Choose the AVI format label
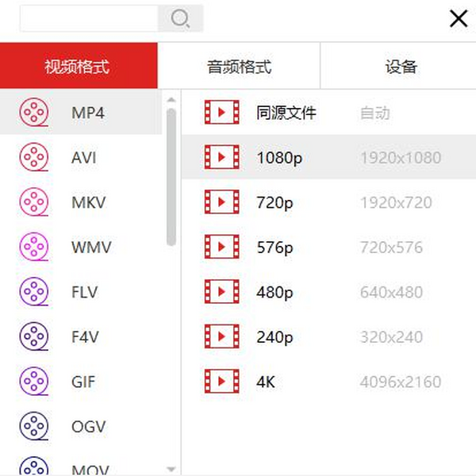476x476 pixels. tap(84, 158)
